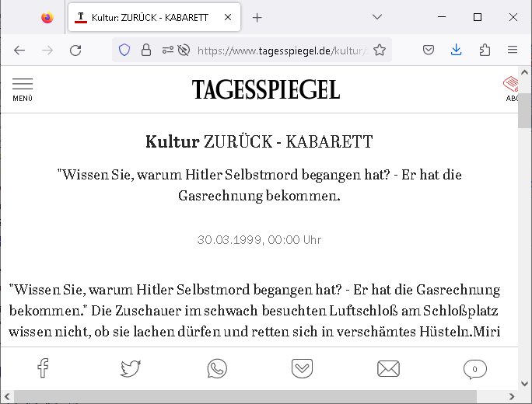Screen dimensions: 532x404
Task: Share article via WhatsApp
Action: click(x=217, y=368)
